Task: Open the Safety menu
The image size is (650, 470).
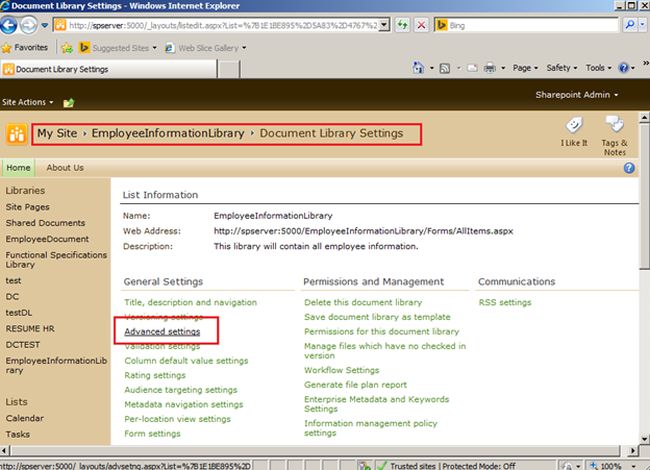Action: coord(562,68)
